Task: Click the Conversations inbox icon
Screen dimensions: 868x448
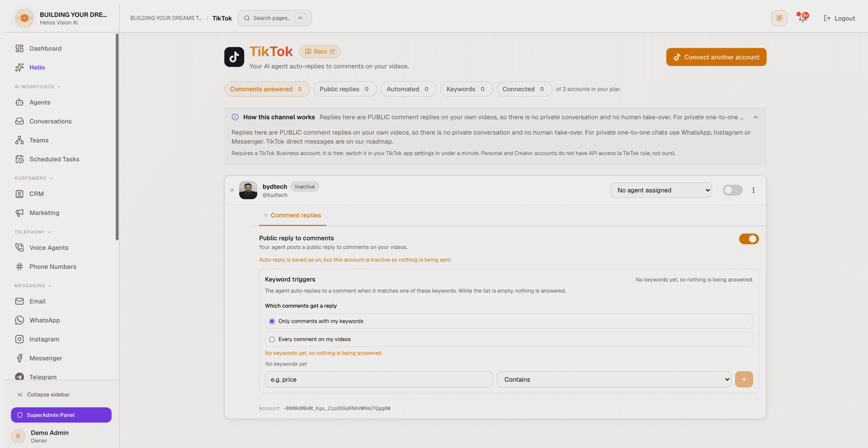Action: click(19, 121)
